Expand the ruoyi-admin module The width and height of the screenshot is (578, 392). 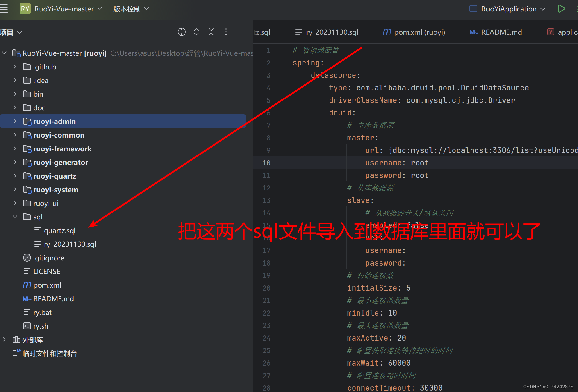tap(15, 121)
